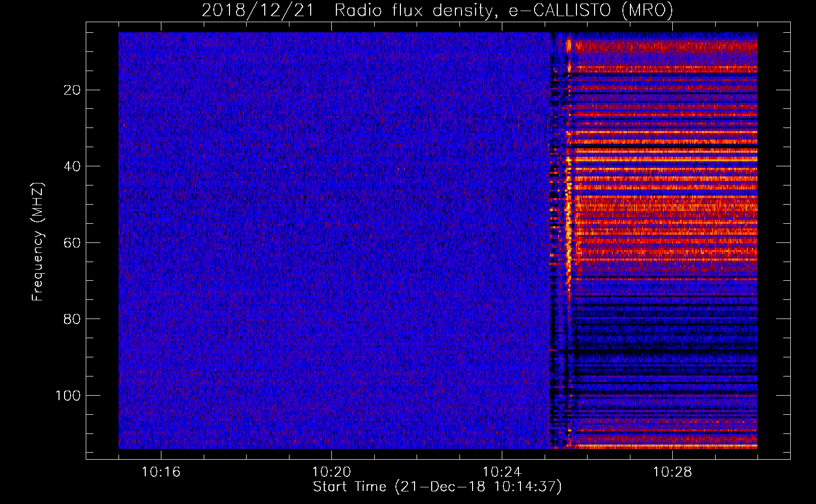Click the 100 MHz frequency tick label
Image resolution: width=816 pixels, height=504 pixels.
pos(68,396)
